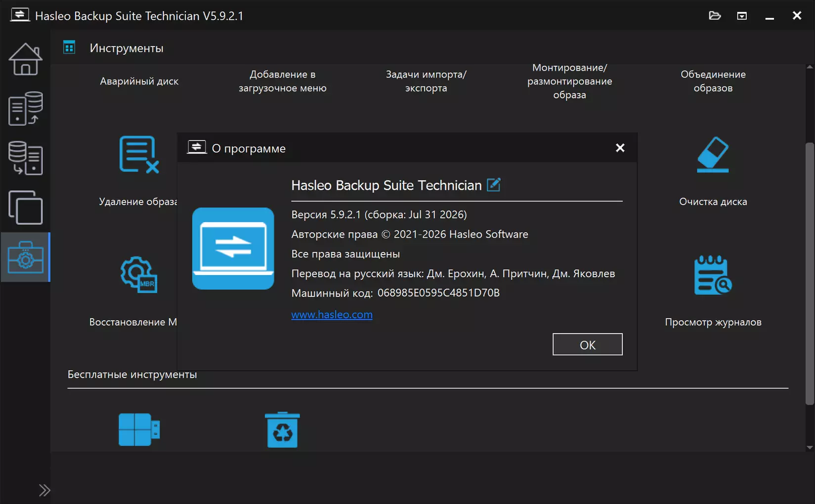Open the Restore section sidebar icon
815x504 pixels.
(25, 158)
